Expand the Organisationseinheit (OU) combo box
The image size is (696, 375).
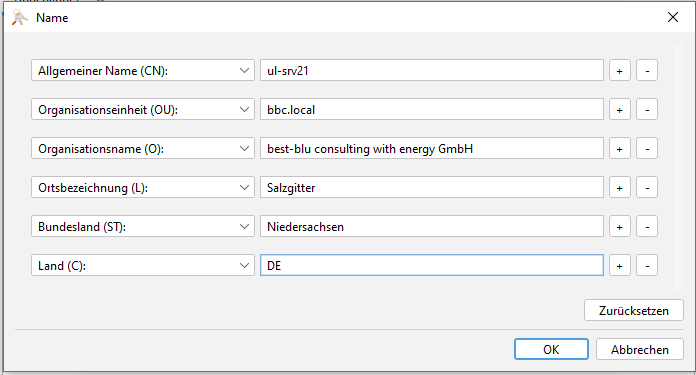click(x=142, y=110)
